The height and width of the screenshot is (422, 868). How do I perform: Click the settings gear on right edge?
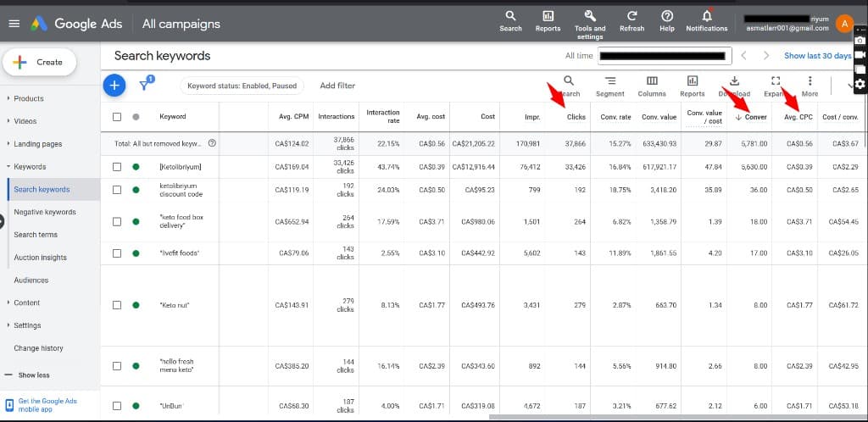(860, 84)
